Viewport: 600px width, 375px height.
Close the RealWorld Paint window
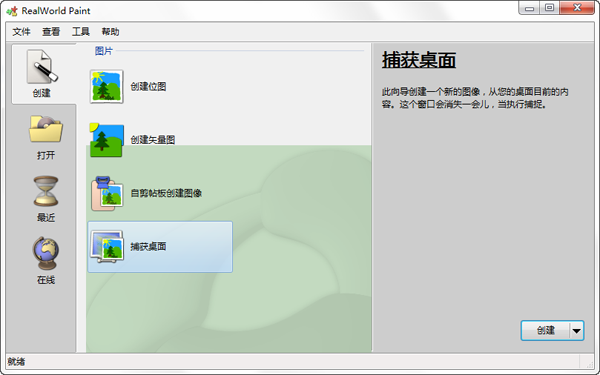pyautogui.click(x=577, y=8)
